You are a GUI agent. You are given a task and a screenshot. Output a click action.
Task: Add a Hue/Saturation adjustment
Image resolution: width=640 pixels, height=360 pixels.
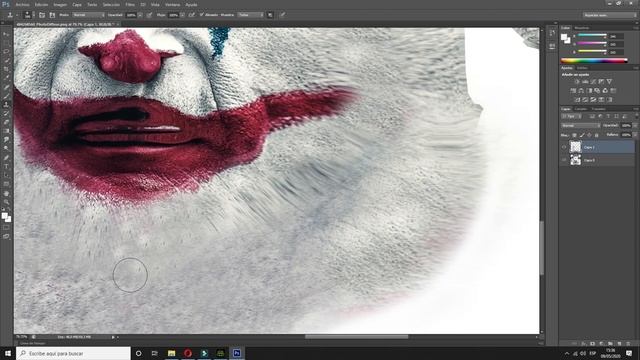tap(573, 91)
